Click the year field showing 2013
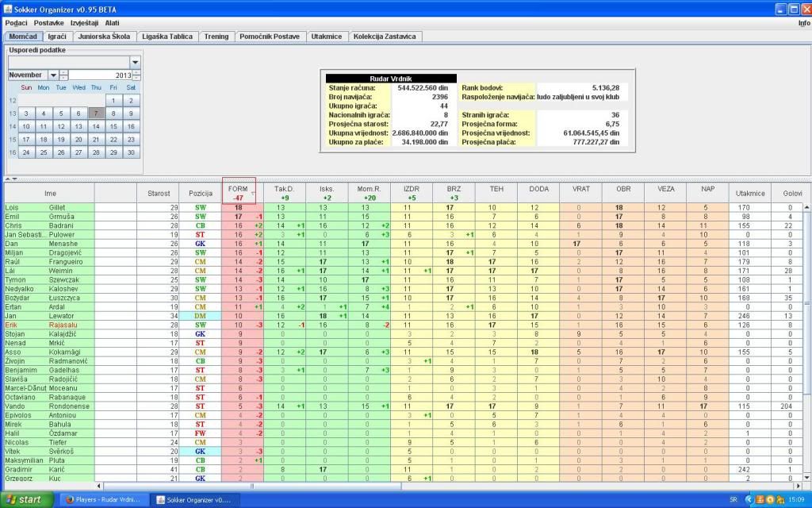The image size is (812, 508). (x=101, y=75)
